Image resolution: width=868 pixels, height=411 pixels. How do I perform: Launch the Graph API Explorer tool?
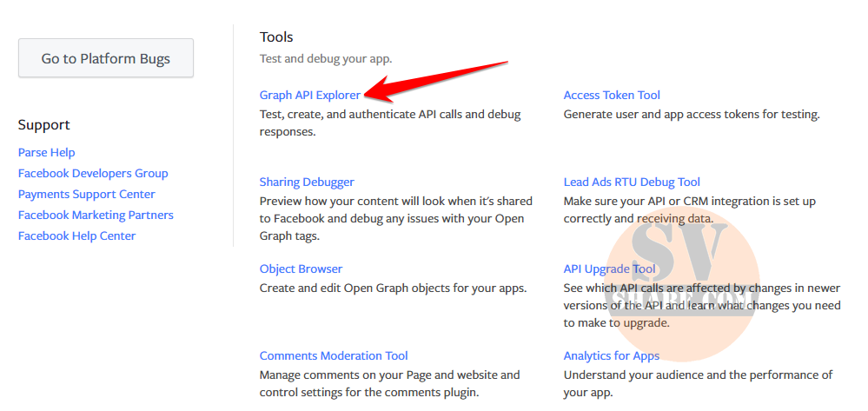pos(309,95)
